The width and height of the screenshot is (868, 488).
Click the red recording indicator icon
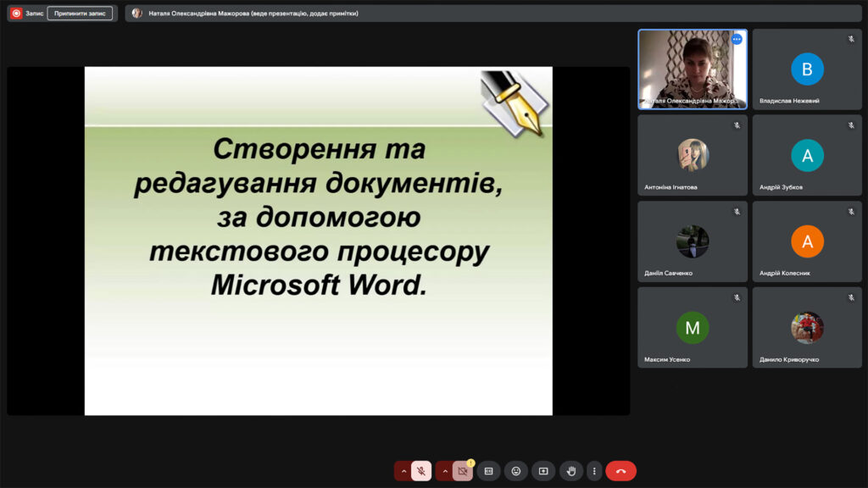(16, 14)
